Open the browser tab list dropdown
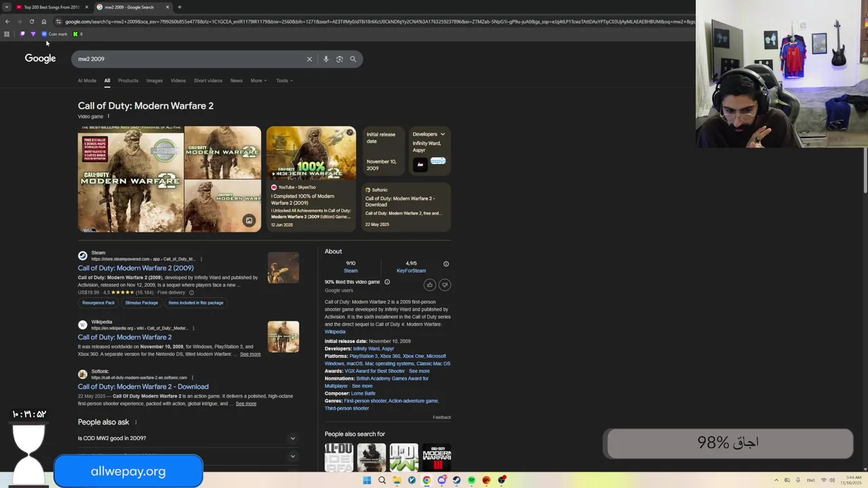The width and height of the screenshot is (868, 488). tap(7, 7)
